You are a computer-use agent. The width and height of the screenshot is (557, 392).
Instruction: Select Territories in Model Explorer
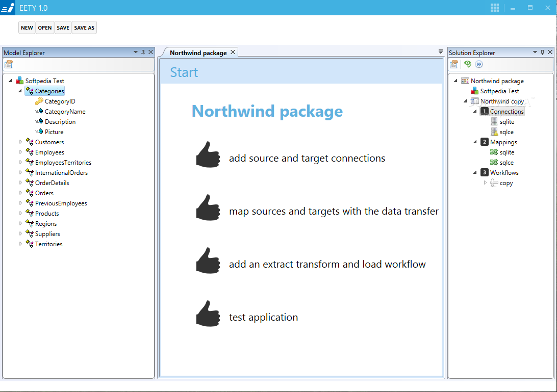click(48, 244)
